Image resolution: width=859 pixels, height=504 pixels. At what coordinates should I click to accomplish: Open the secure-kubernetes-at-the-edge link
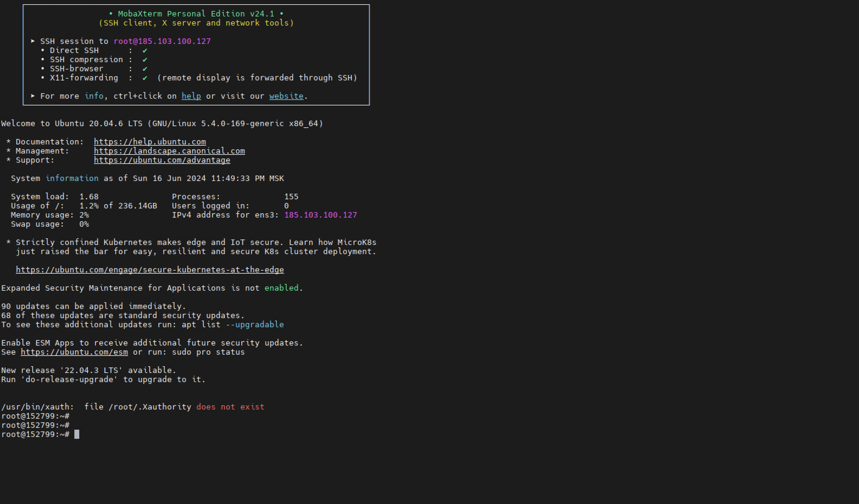pos(150,270)
